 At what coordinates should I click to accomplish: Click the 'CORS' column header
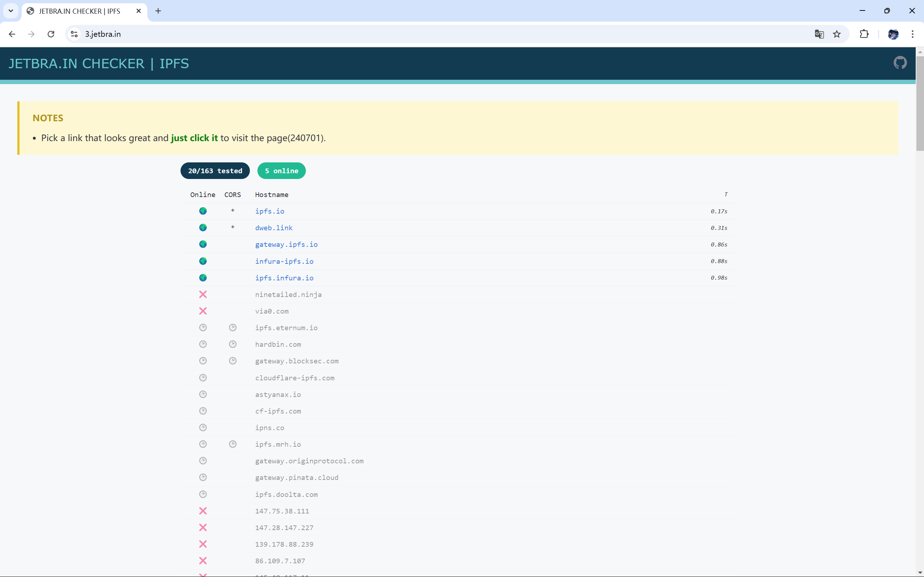pyautogui.click(x=233, y=194)
